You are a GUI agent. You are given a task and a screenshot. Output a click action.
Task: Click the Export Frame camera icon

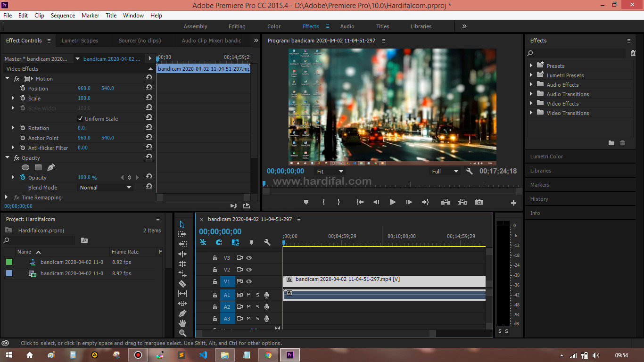[x=479, y=202]
